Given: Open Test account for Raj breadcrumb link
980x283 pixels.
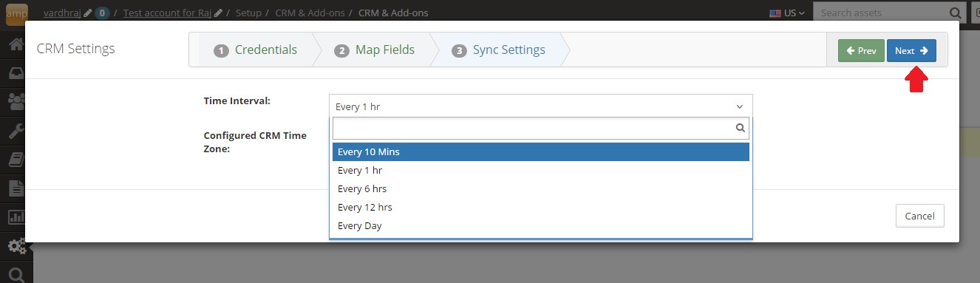Looking at the screenshot, I should (167, 13).
